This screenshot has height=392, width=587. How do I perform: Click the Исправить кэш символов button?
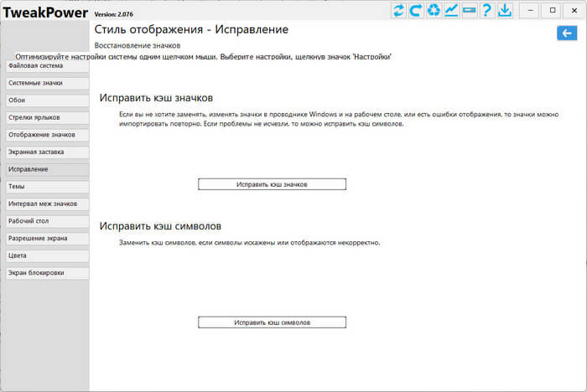tap(272, 322)
